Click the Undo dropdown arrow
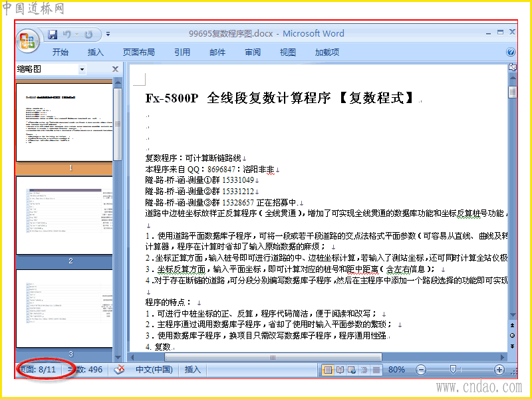 (x=76, y=35)
